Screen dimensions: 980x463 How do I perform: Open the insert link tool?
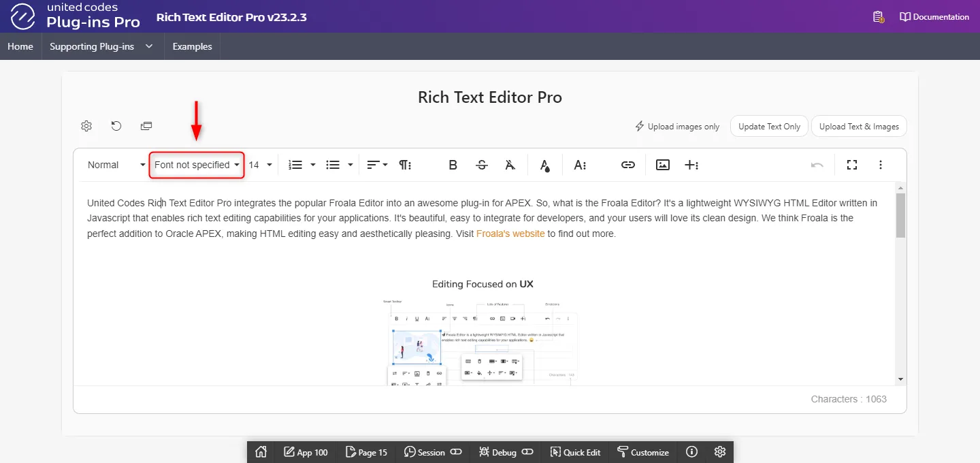[x=627, y=165]
